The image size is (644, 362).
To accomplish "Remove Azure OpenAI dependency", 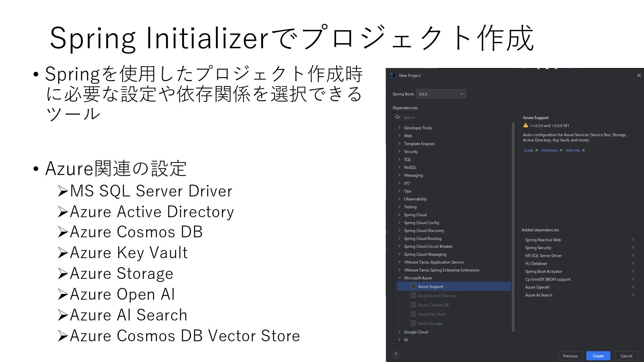I will 633,287.
